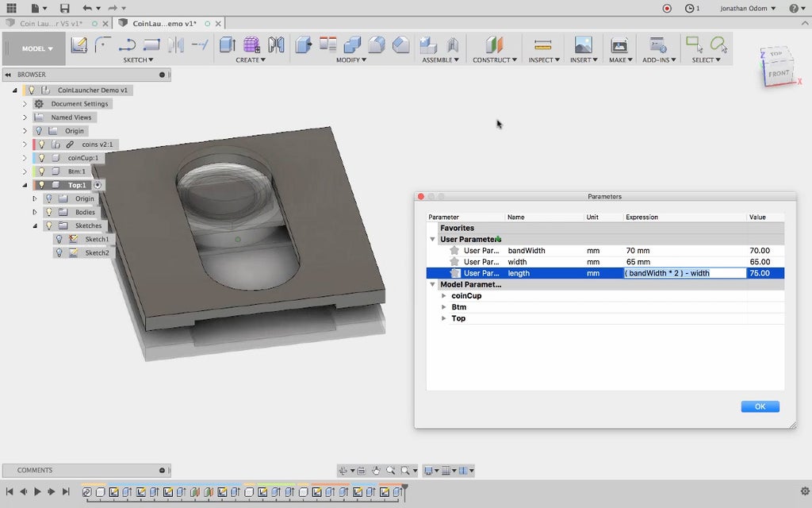Click the Create Sketch tool icon

[79, 45]
